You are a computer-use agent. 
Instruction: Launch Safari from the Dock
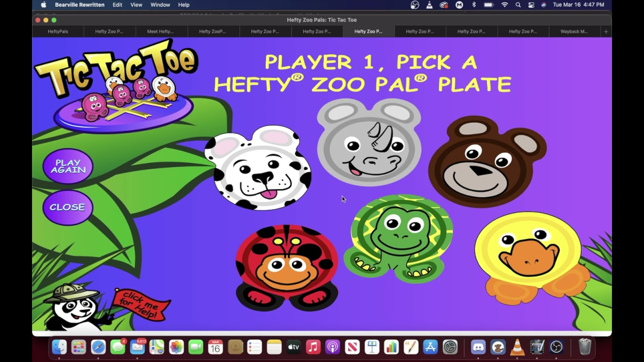(x=98, y=346)
